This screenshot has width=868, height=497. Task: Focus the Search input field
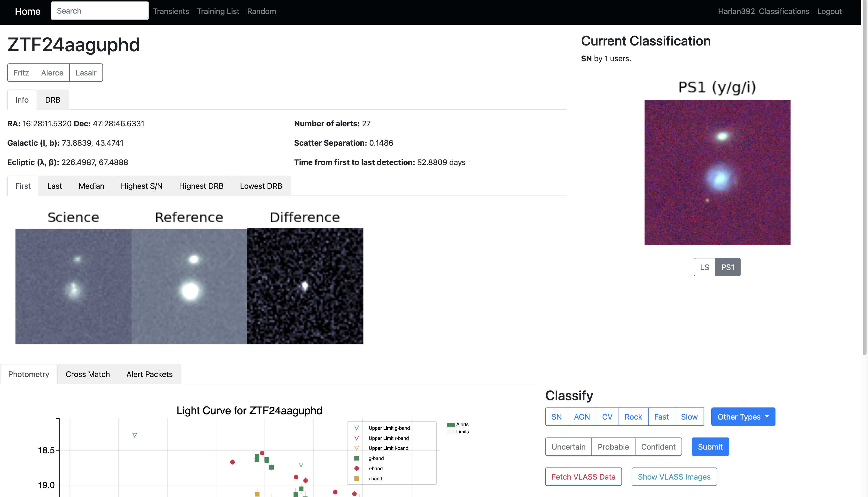(x=99, y=11)
